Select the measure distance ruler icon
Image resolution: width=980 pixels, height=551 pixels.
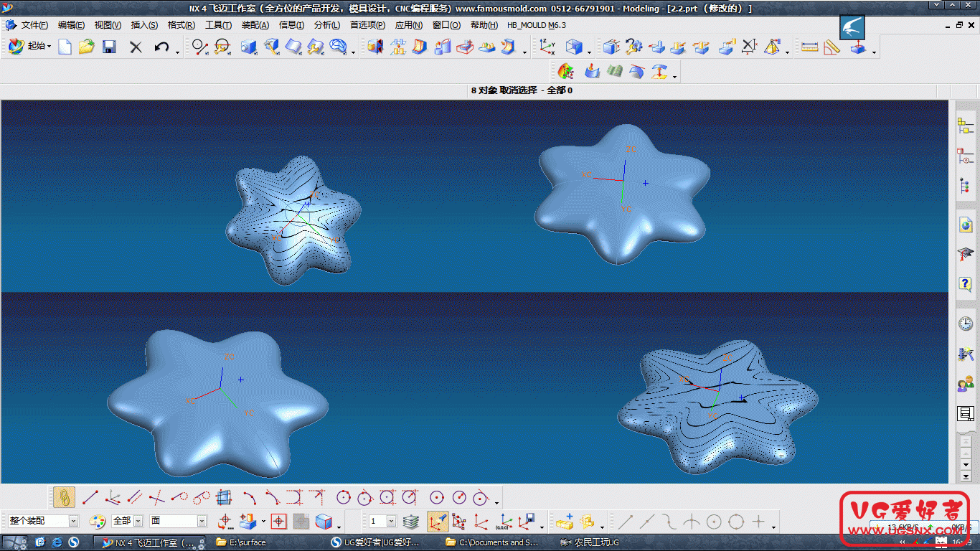click(809, 47)
